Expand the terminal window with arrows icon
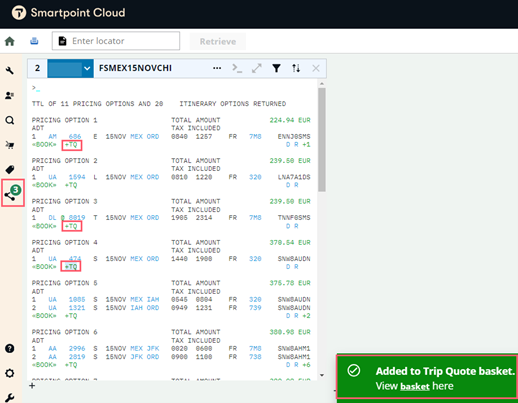Screen dimensions: 518x403 click(x=257, y=68)
